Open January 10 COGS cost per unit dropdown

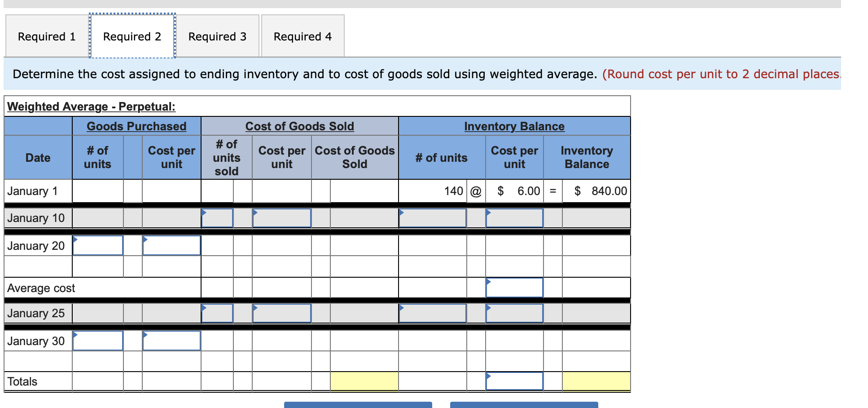coord(282,218)
